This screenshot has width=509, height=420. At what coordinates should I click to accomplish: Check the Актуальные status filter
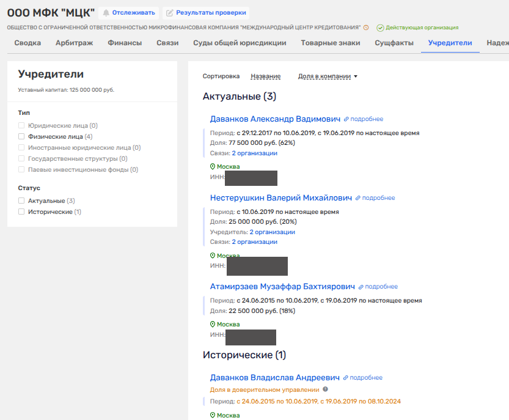(x=21, y=201)
